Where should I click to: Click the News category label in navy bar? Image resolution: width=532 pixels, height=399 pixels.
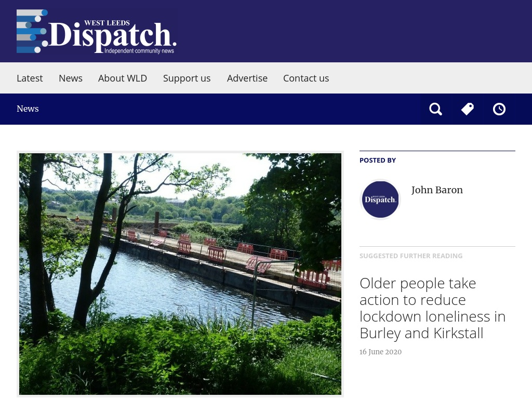tap(28, 109)
